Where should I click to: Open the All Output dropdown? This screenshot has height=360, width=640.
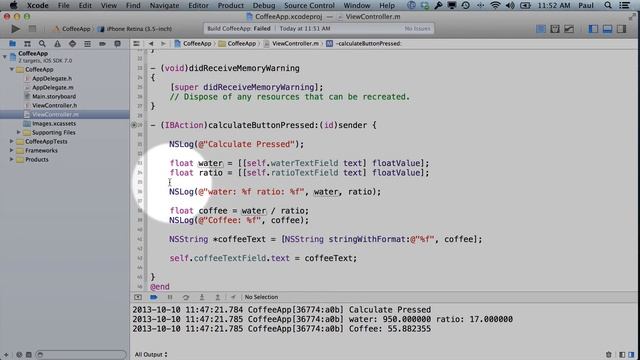tap(151, 355)
